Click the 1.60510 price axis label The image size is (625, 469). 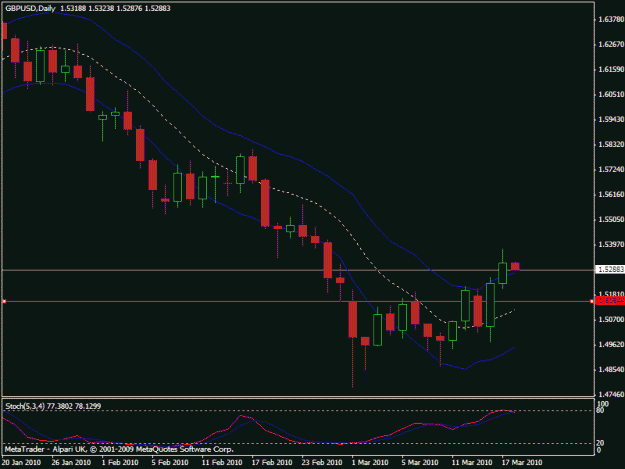pos(611,94)
